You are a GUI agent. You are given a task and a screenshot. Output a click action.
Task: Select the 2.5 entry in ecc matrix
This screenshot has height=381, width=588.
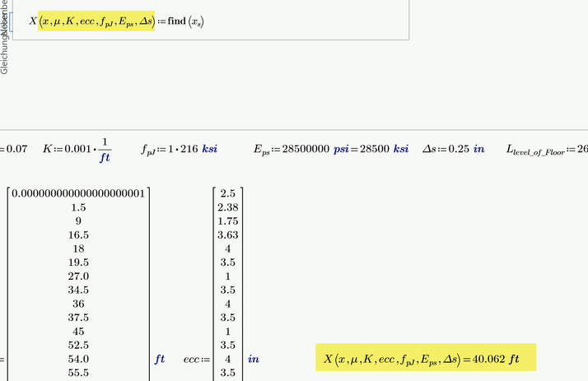(x=227, y=193)
